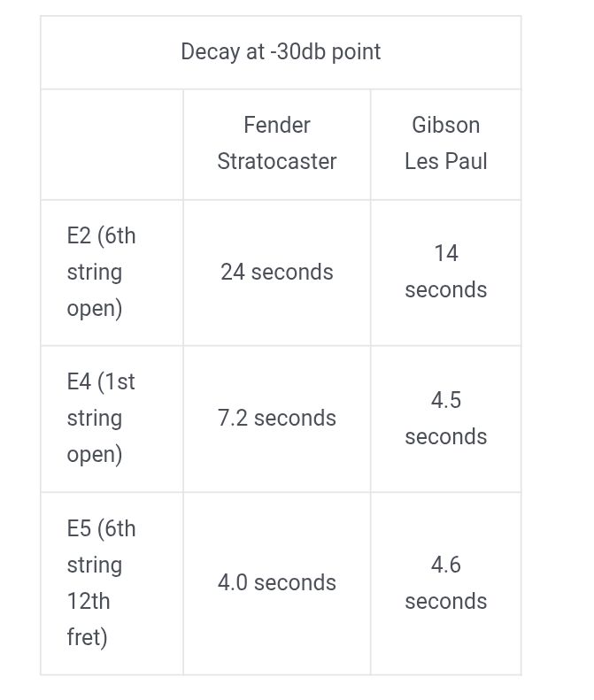594x700 pixels.
Task: Click the 'Decay at -30db point' table title
Action: (x=281, y=52)
